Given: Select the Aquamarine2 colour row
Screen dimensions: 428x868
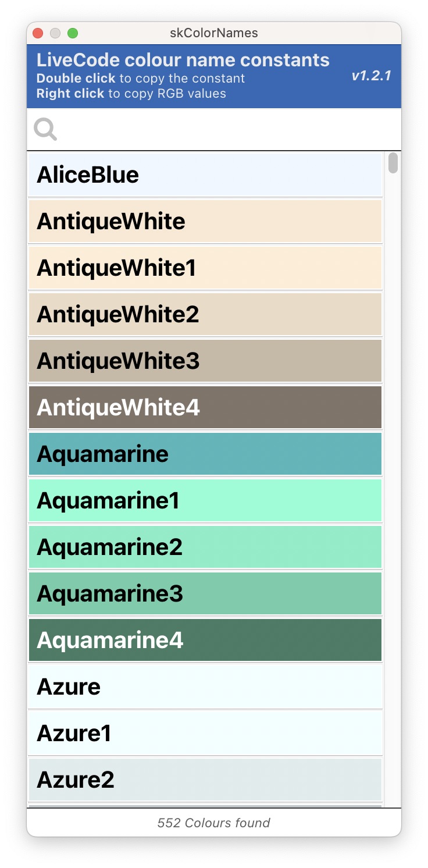Looking at the screenshot, I should click(205, 547).
